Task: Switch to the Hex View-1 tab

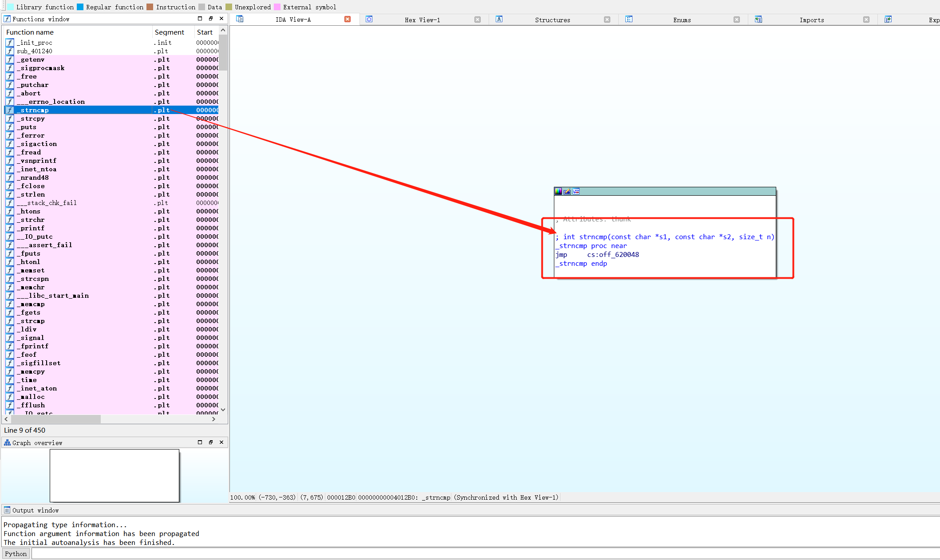Action: point(422,20)
